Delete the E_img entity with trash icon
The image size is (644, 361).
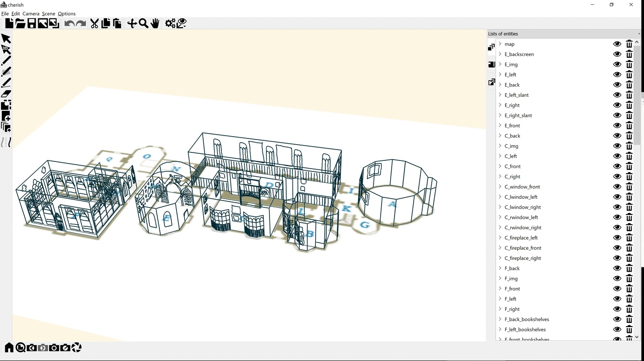[629, 64]
